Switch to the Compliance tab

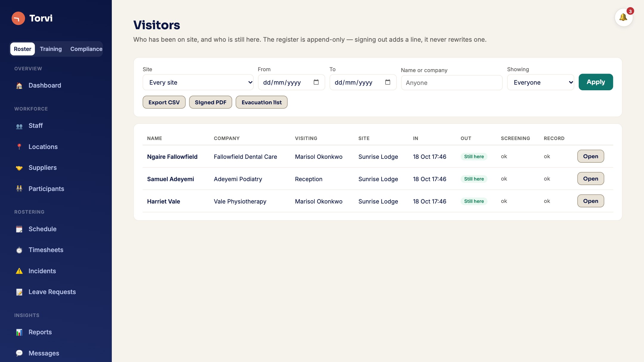(x=86, y=49)
